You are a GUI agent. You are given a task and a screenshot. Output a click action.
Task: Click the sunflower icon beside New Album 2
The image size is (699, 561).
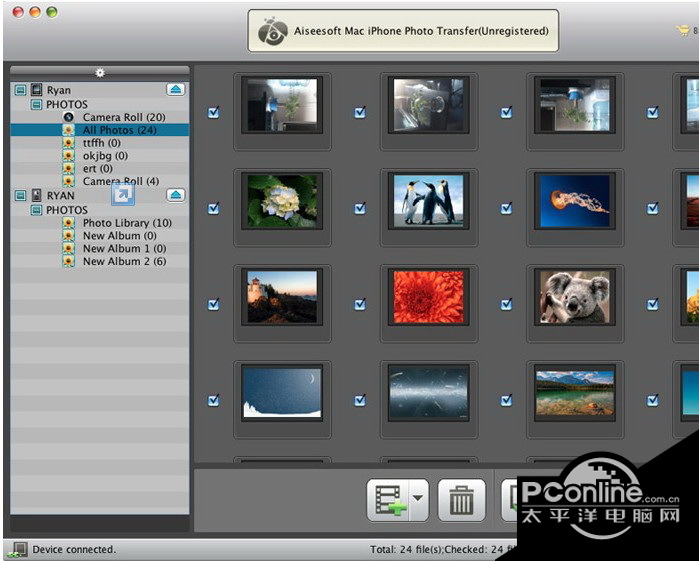[x=68, y=261]
